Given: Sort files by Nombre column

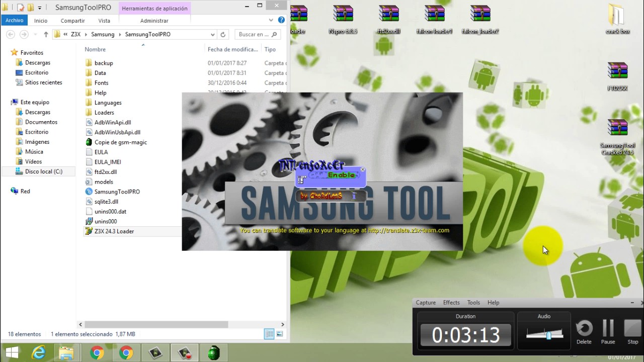Looking at the screenshot, I should (x=95, y=49).
